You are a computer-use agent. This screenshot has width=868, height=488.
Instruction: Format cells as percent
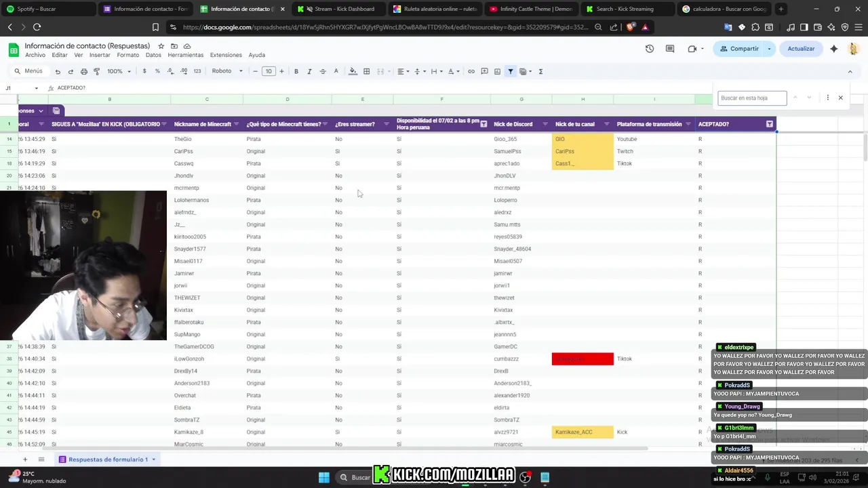tap(157, 71)
